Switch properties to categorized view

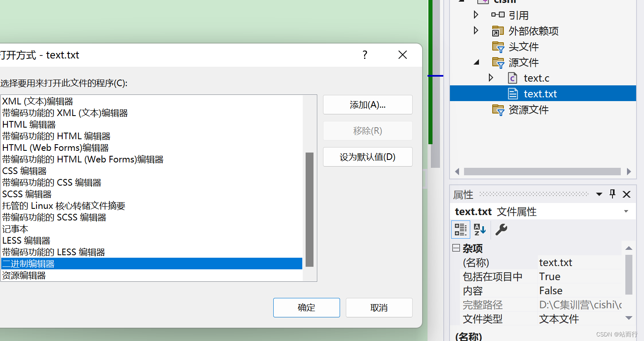461,229
